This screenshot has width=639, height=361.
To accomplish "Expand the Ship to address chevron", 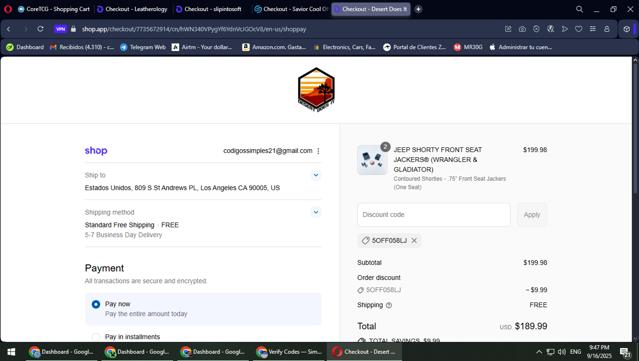I will [316, 175].
